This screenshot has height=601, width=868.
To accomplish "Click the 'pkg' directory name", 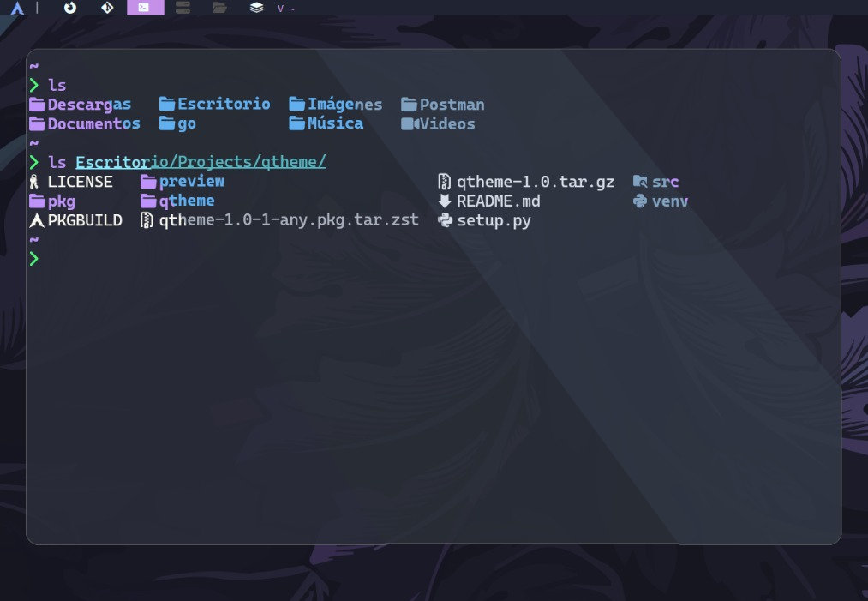I will point(62,201).
